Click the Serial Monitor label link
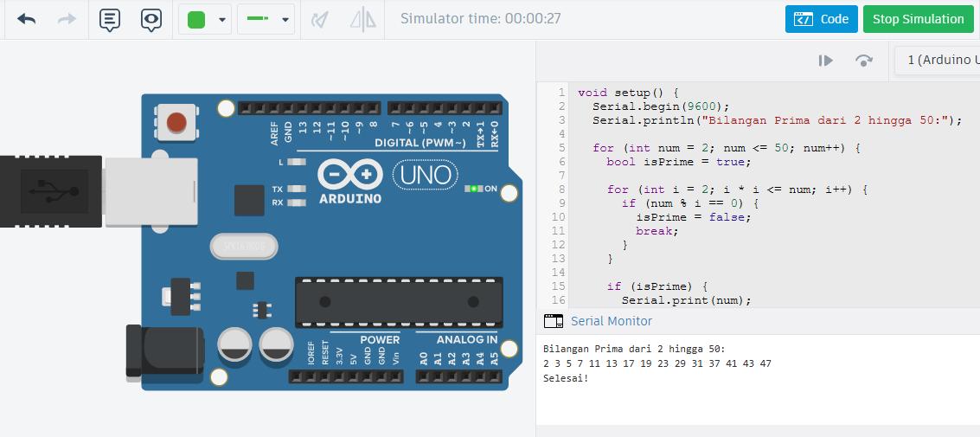 tap(612, 321)
